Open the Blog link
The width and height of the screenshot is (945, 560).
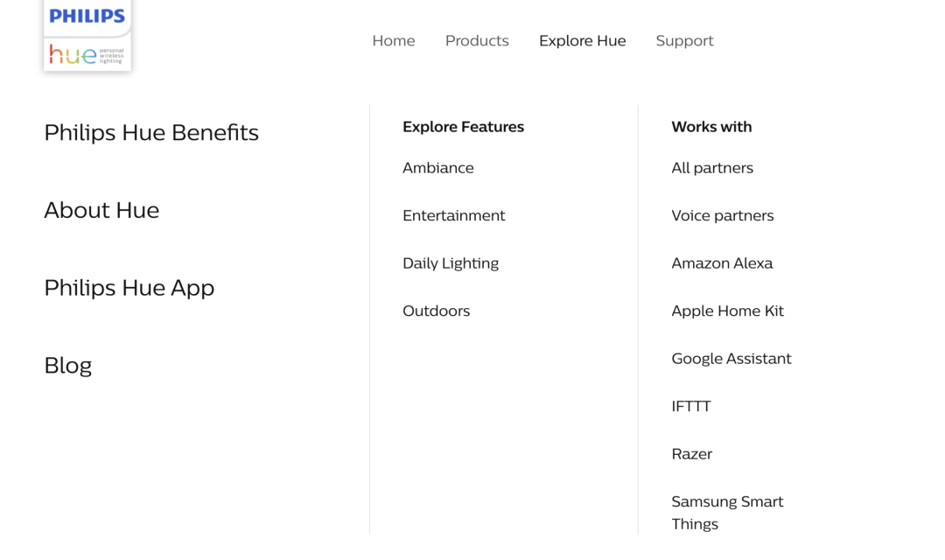click(68, 365)
